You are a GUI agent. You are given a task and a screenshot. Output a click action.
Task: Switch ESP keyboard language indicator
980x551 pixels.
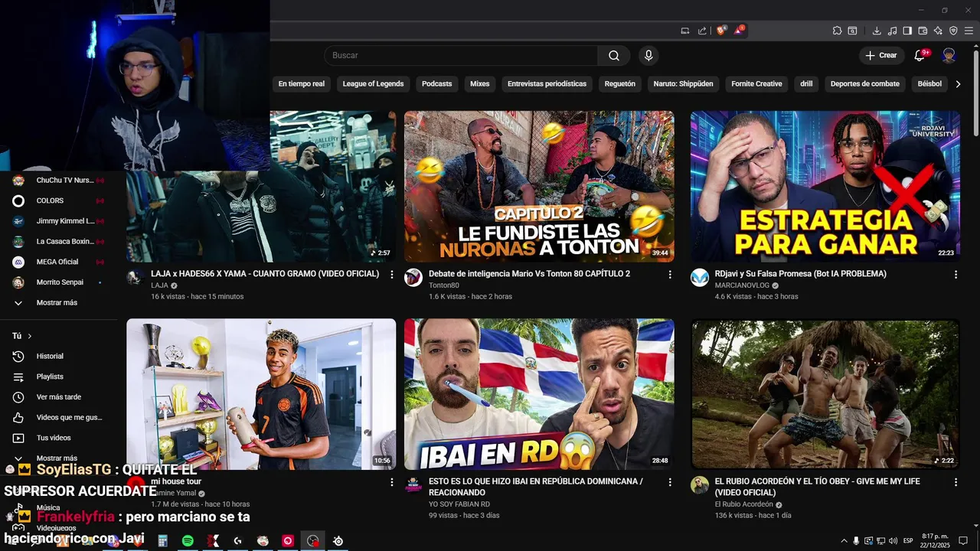click(x=908, y=541)
